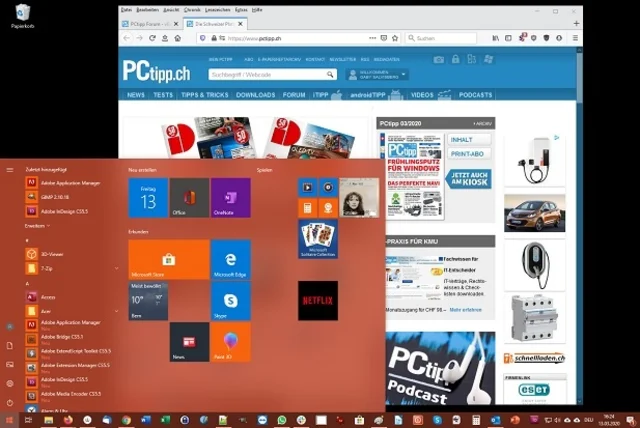This screenshot has height=428, width=640.
Task: Open Microsoft Solitaire Collection tile
Action: pyautogui.click(x=318, y=239)
